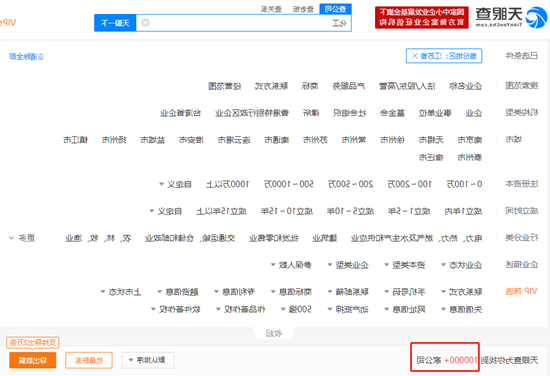Expand 更多 industry categories
The image size is (550, 376).
[x=22, y=239]
